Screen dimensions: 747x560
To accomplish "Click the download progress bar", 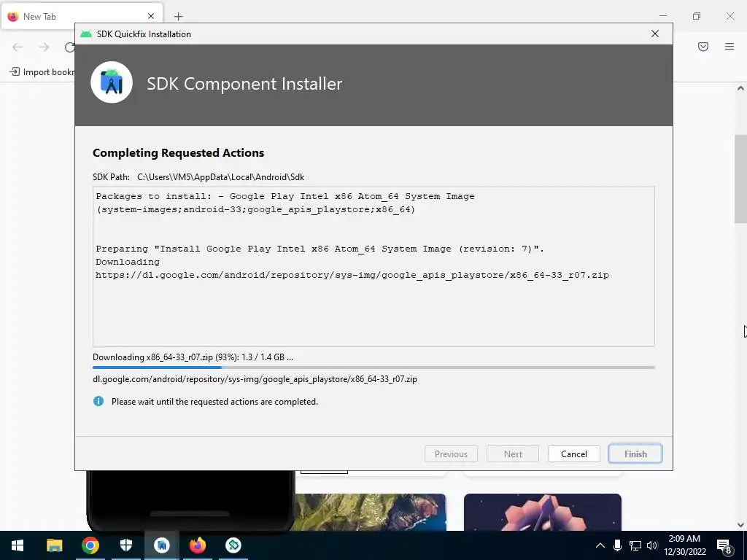I will pyautogui.click(x=373, y=367).
